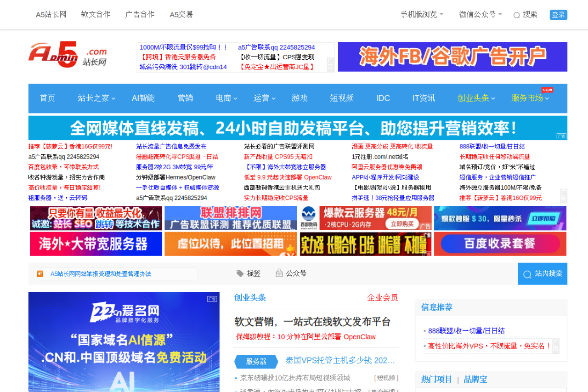588x392 pixels.
Task: Click the A5 Admin5 站长网 logo
Action: point(68,55)
